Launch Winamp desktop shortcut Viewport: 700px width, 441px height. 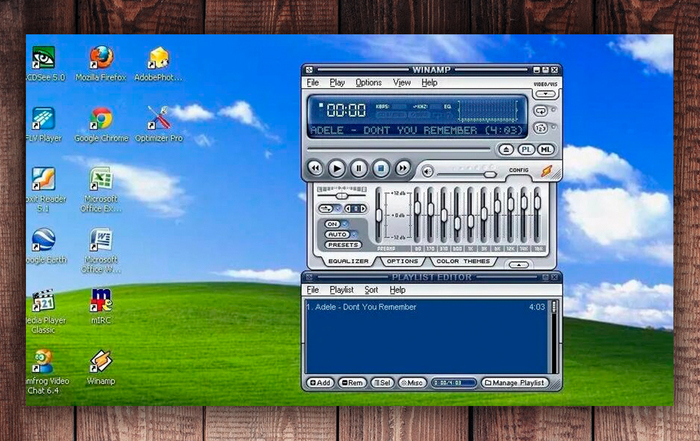[x=101, y=367]
